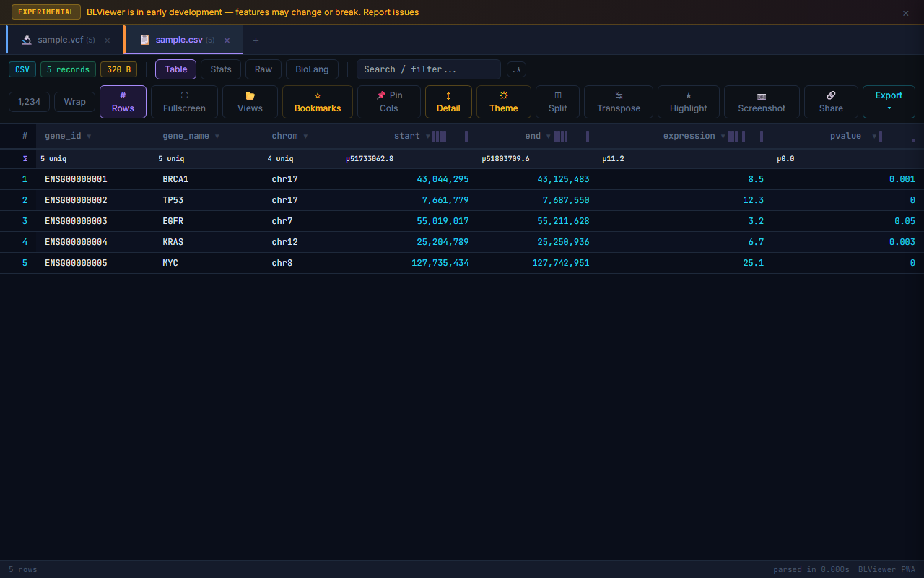Click the Share link button

(831, 102)
